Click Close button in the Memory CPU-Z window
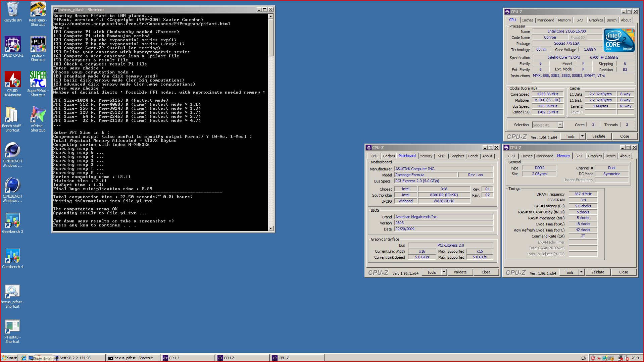 tap(623, 272)
